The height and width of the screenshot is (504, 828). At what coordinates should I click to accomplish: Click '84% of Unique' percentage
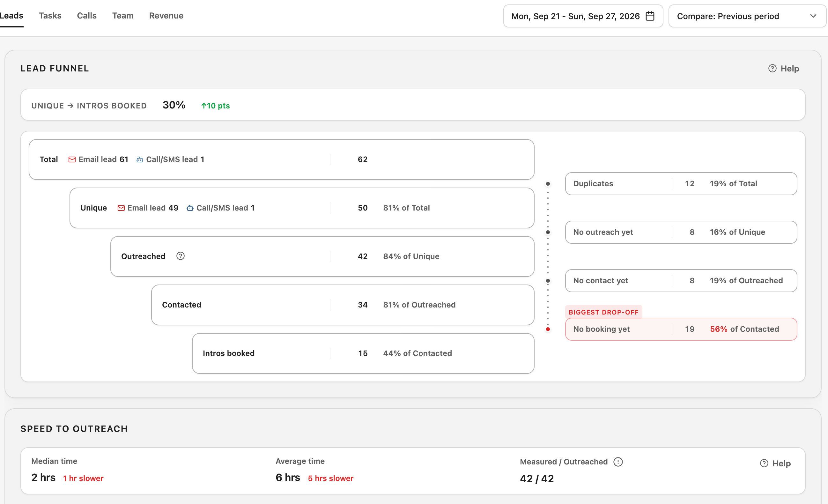[x=411, y=256]
